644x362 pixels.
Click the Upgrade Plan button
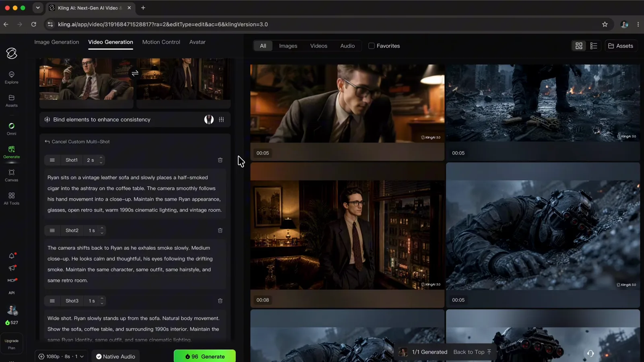(12, 344)
